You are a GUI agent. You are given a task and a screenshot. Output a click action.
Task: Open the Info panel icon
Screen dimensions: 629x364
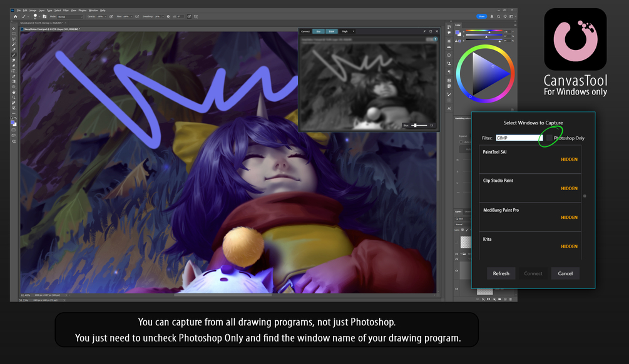tap(449, 55)
